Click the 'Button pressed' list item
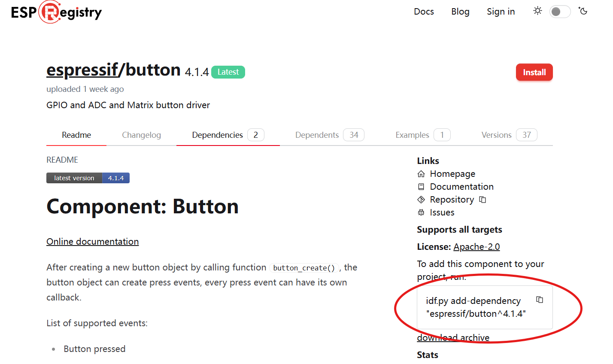 [x=94, y=349]
